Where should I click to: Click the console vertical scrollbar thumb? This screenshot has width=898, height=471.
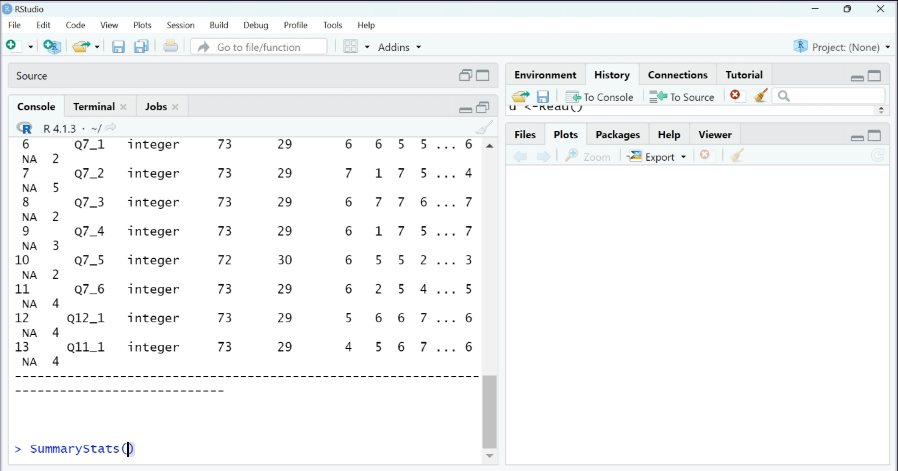(x=489, y=411)
